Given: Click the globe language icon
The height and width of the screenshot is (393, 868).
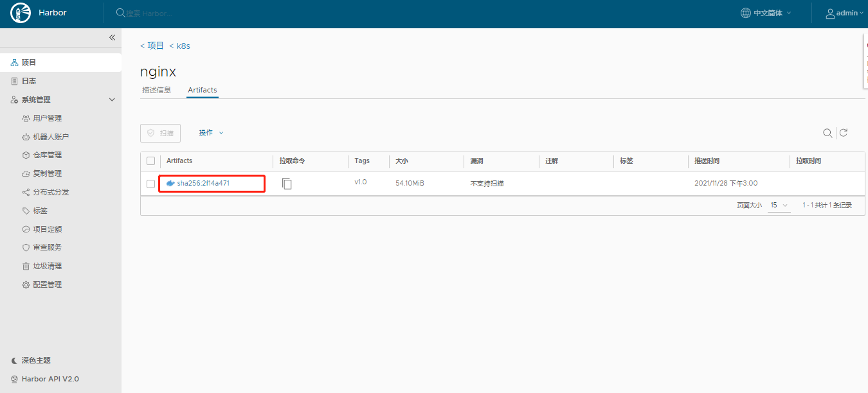Looking at the screenshot, I should (x=746, y=13).
